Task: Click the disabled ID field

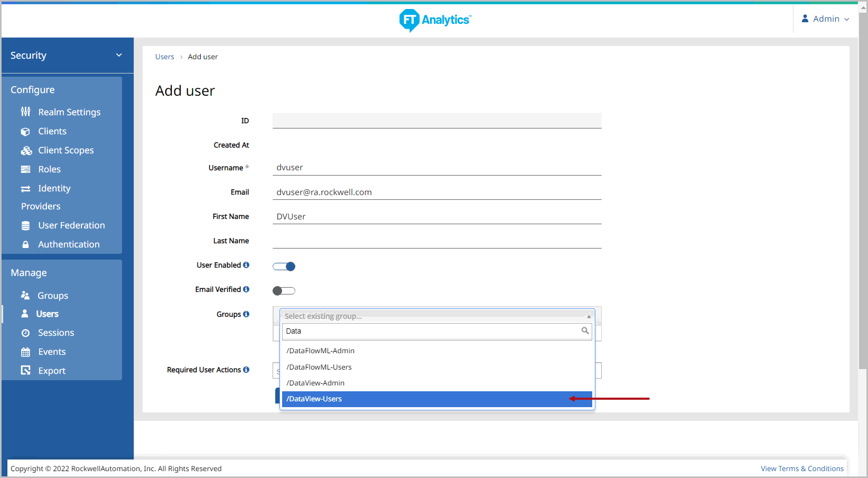Action: click(x=437, y=121)
